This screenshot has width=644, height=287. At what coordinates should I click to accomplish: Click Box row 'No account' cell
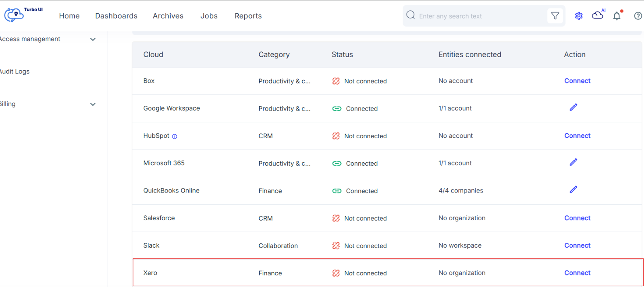456,81
